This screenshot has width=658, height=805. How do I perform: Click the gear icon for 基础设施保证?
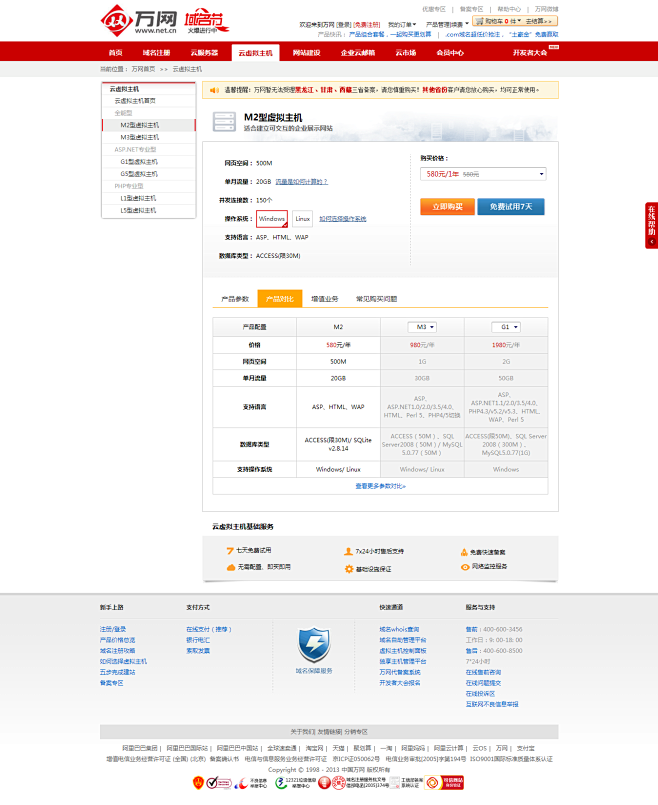[349, 568]
